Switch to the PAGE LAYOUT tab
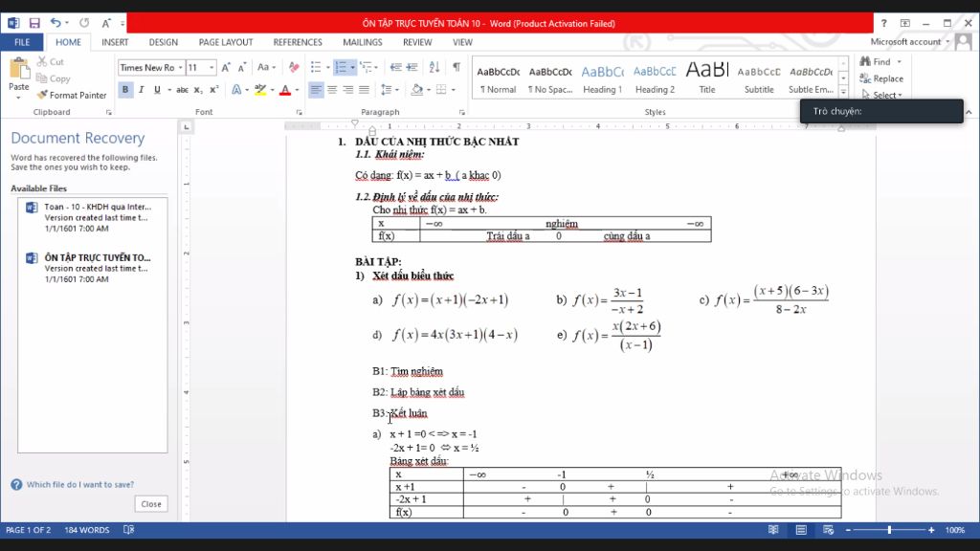The width and height of the screenshot is (980, 551). [226, 42]
